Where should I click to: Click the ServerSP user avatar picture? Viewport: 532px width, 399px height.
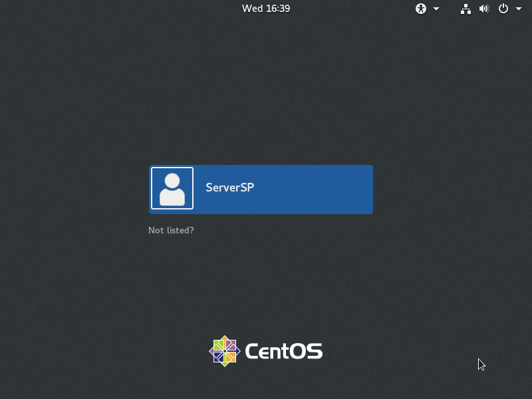pyautogui.click(x=172, y=188)
